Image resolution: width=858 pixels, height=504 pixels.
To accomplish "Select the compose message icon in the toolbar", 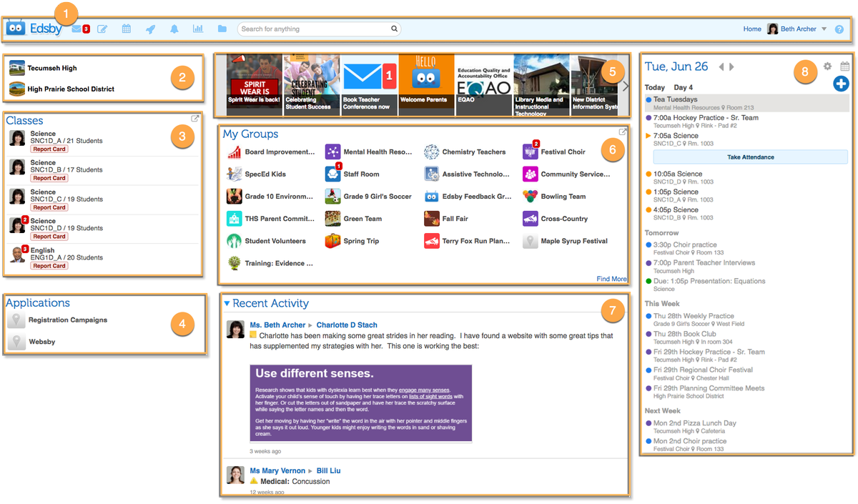I will [x=102, y=29].
